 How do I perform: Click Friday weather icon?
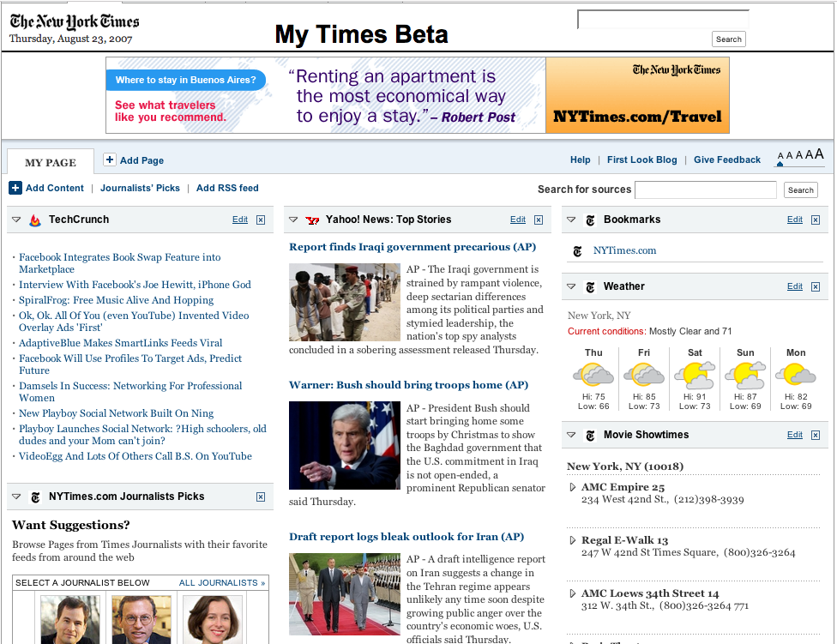tap(644, 375)
